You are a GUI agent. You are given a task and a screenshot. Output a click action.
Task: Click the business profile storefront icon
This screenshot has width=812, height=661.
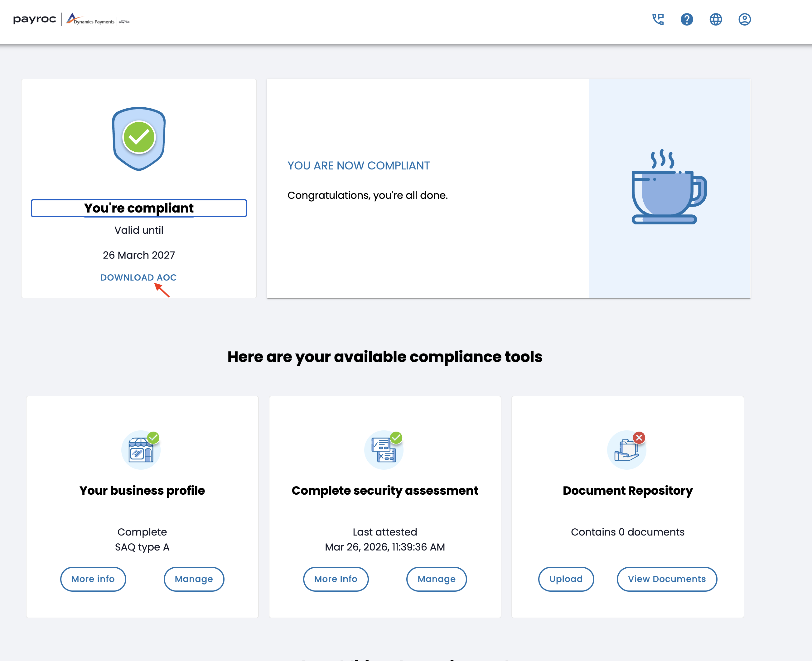(141, 450)
